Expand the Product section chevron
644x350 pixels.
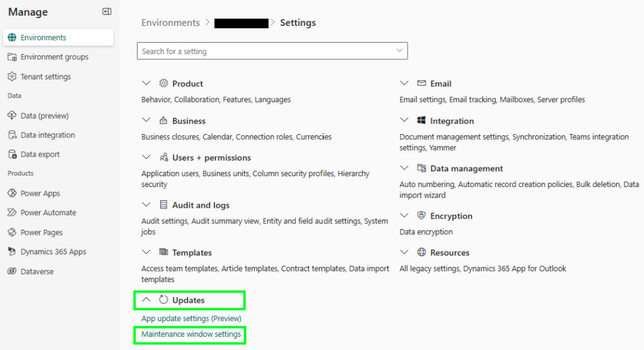click(x=147, y=84)
